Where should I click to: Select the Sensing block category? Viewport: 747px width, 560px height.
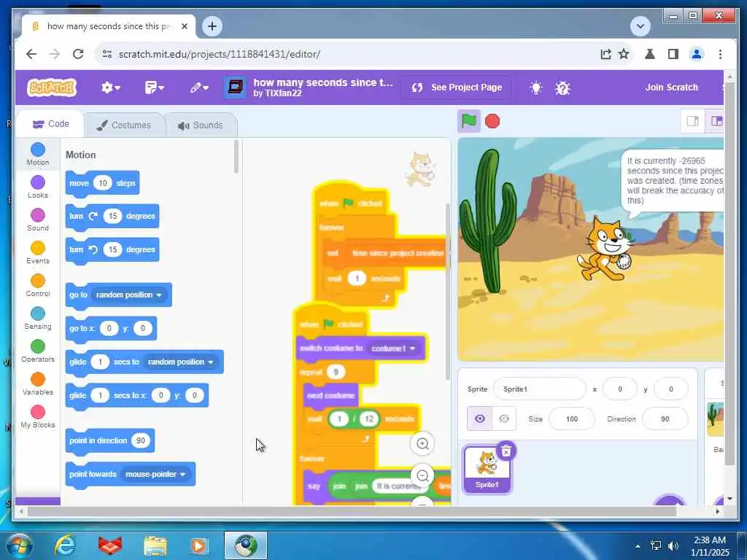point(38,319)
